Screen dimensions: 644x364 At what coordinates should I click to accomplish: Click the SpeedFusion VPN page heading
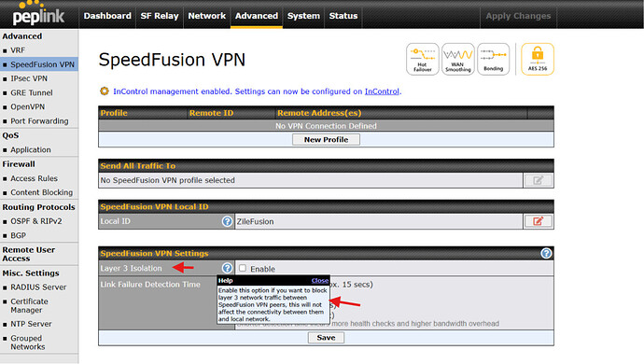click(x=172, y=60)
